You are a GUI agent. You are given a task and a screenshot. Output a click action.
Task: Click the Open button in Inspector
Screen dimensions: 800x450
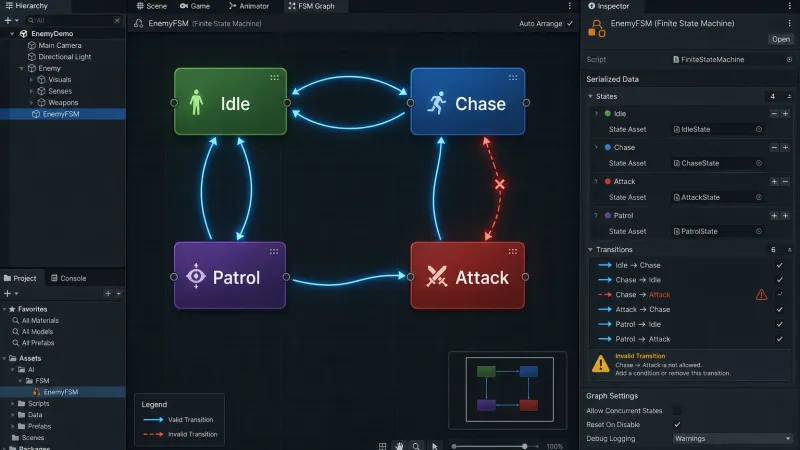tap(781, 39)
